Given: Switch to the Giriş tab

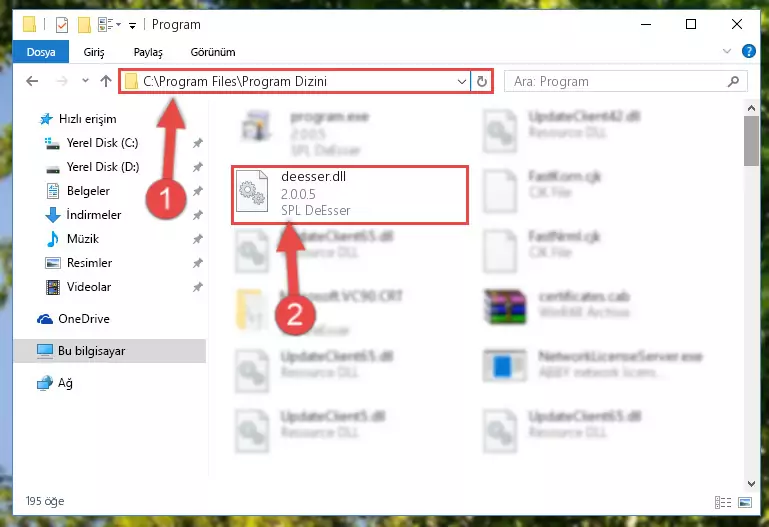Looking at the screenshot, I should (94, 52).
